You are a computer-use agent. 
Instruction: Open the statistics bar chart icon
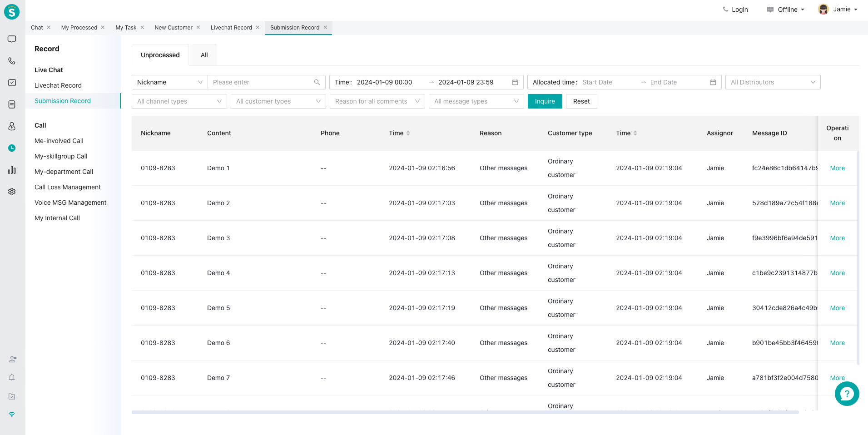12,170
